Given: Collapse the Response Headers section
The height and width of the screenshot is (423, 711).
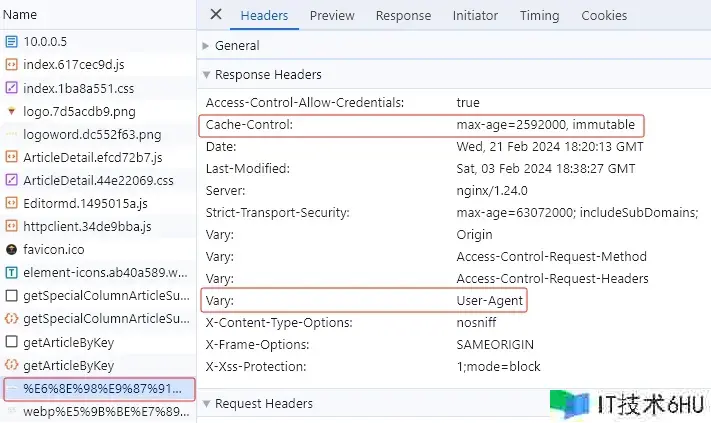Looking at the screenshot, I should point(206,74).
